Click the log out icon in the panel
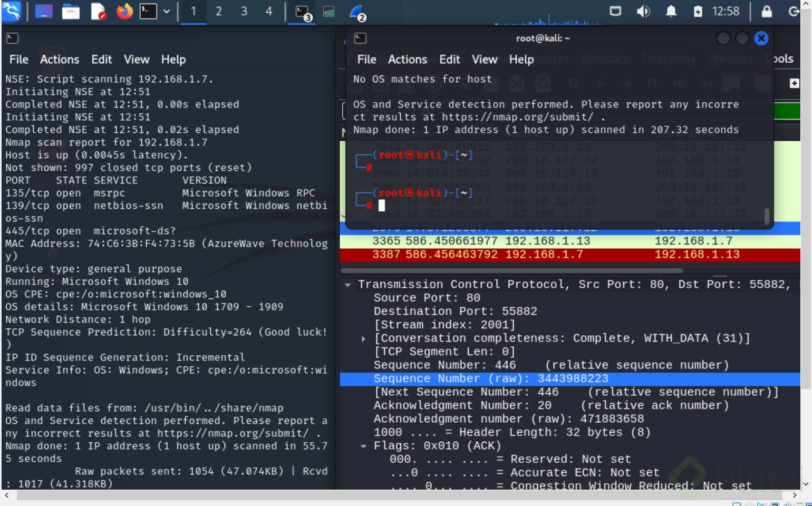Image resolution: width=812 pixels, height=506 pixels. pyautogui.click(x=794, y=11)
